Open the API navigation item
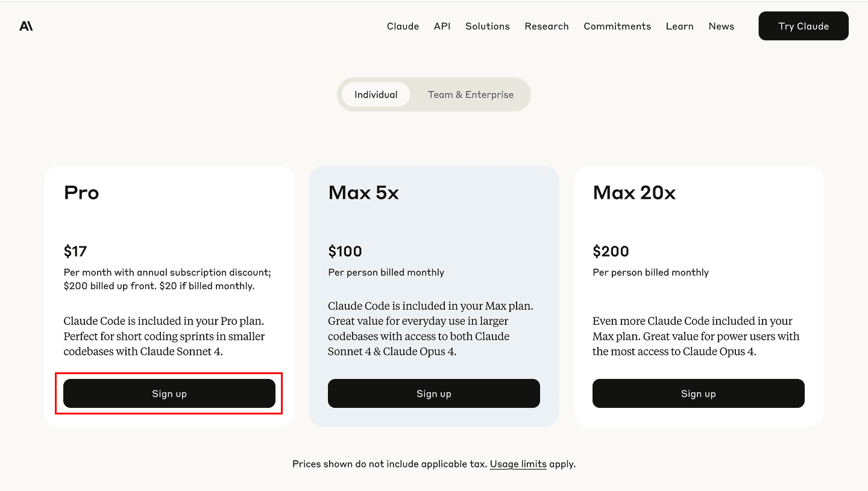The image size is (868, 491). pos(442,26)
